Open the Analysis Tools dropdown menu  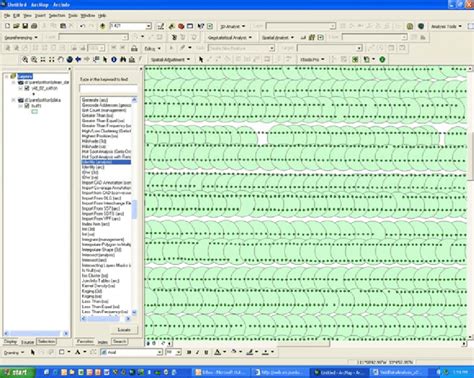coord(446,26)
